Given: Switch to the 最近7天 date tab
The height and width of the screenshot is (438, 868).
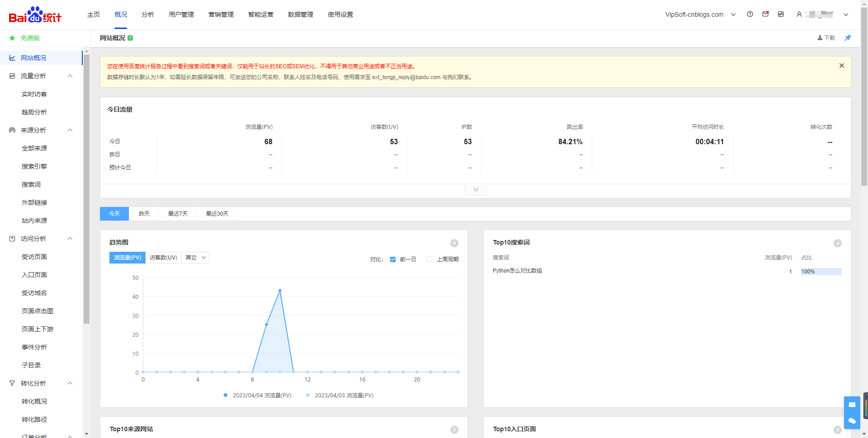Looking at the screenshot, I should coord(178,214).
